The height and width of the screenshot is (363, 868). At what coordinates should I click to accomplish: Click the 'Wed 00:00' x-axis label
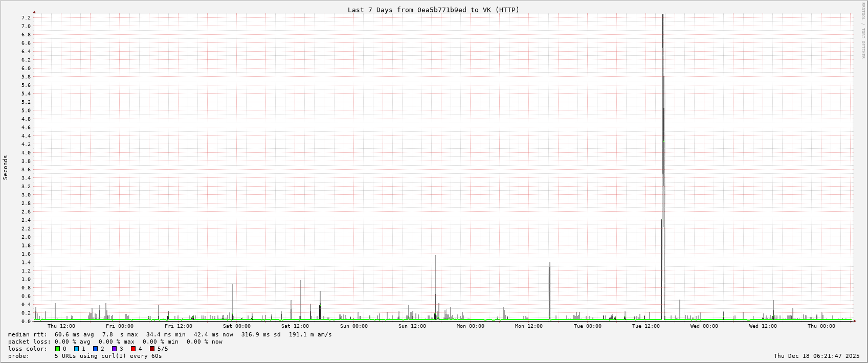pos(704,326)
